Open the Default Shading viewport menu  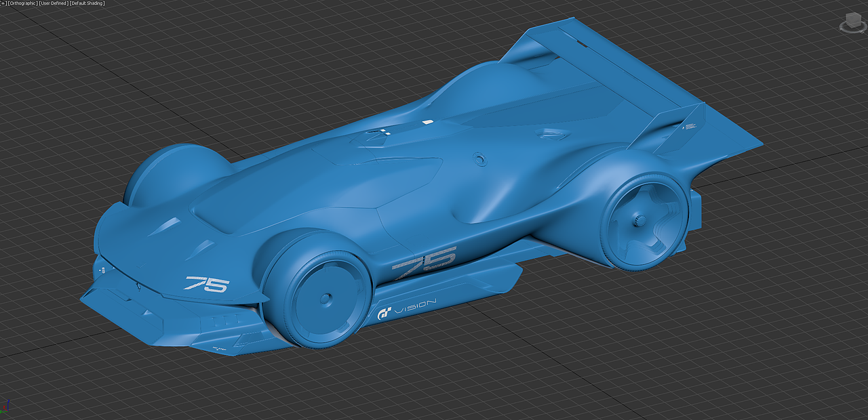click(87, 3)
